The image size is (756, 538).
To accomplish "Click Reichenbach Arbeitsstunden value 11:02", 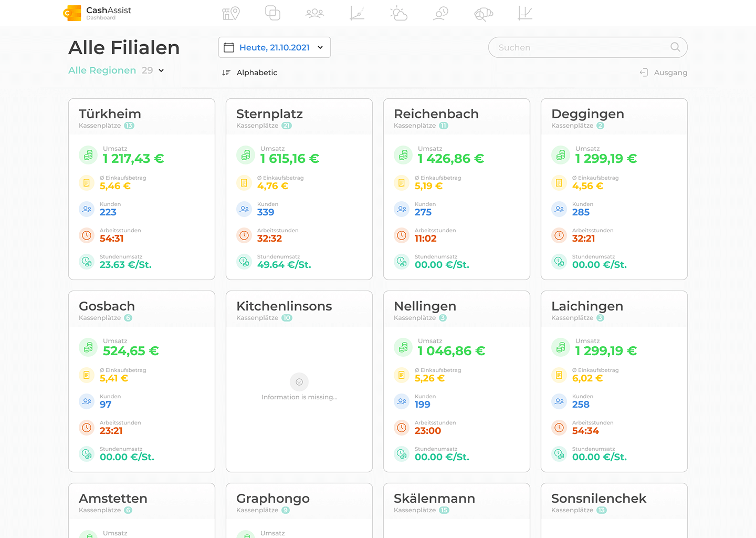I will pyautogui.click(x=425, y=239).
